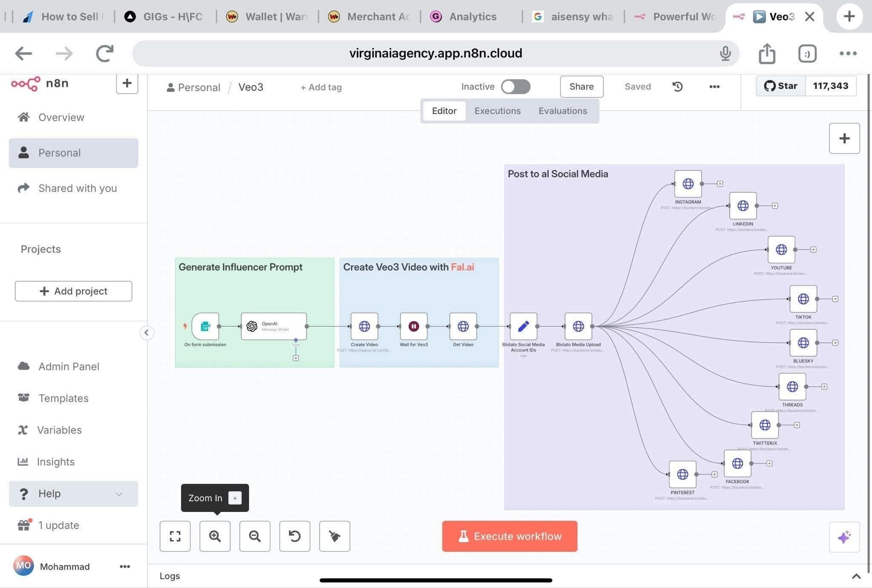Add a node with canvas plus button
This screenshot has width=872, height=588.
pos(844,138)
